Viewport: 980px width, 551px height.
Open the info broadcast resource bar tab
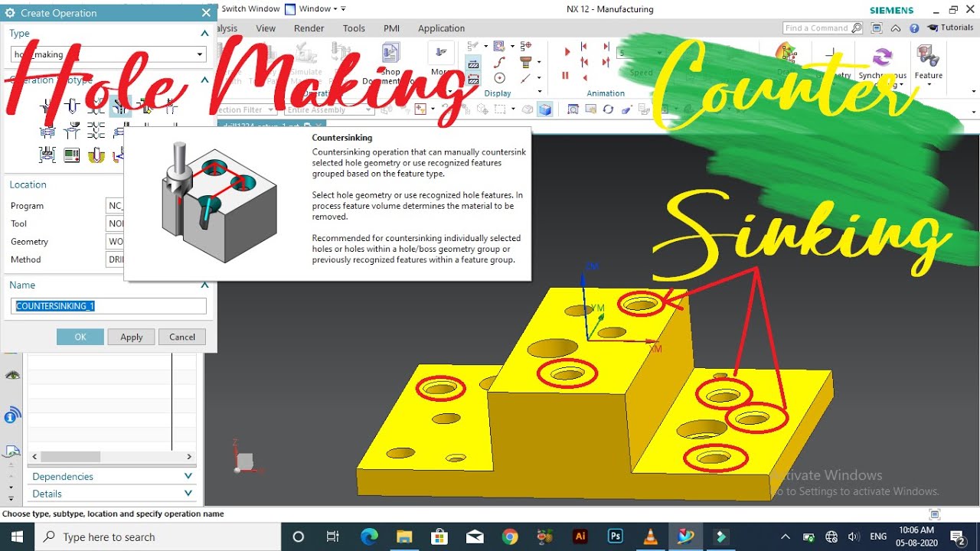coord(11,416)
